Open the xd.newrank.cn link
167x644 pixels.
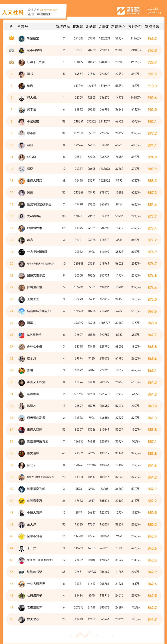(48, 10)
